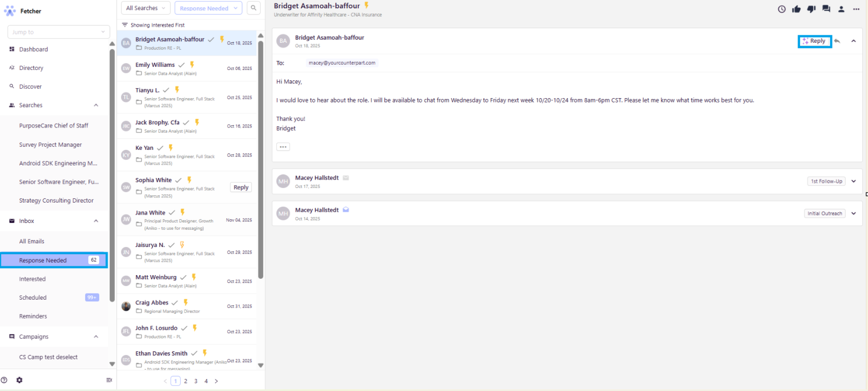Viewport: 868px width, 391px height.
Task: Open candidate profile person icon
Action: [x=841, y=9]
